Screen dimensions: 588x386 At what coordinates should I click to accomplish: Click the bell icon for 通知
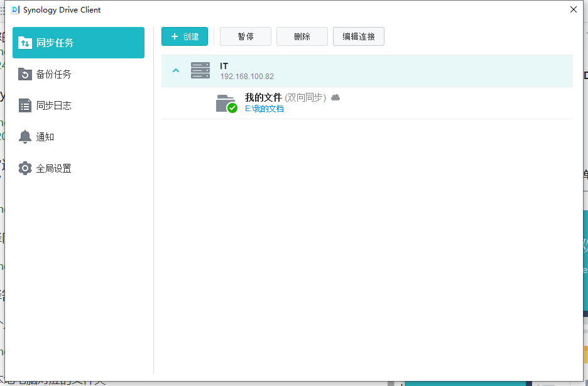(25, 137)
